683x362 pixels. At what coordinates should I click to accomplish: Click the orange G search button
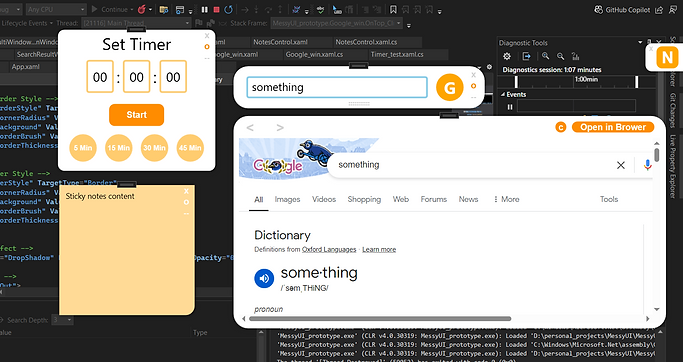[x=450, y=88]
